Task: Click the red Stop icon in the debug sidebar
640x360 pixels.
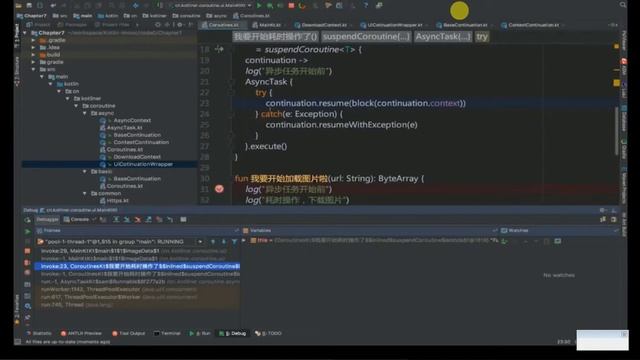Action: [x=27, y=251]
